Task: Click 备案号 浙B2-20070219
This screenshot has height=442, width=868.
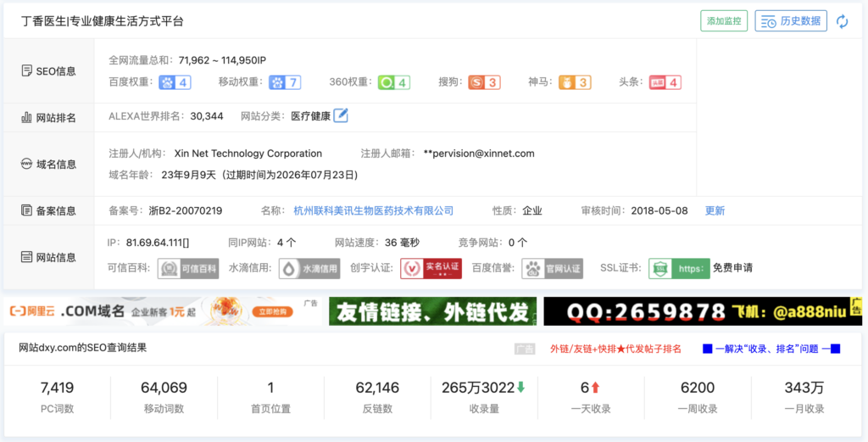Action: (x=186, y=210)
